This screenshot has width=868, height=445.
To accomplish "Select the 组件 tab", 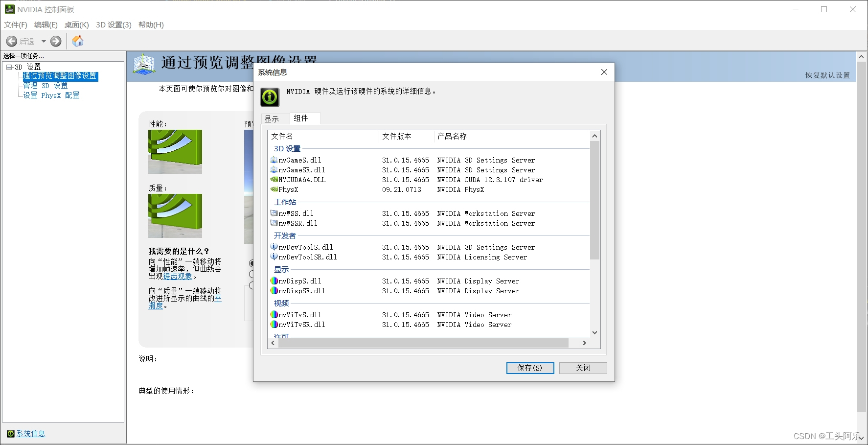I will pos(305,118).
